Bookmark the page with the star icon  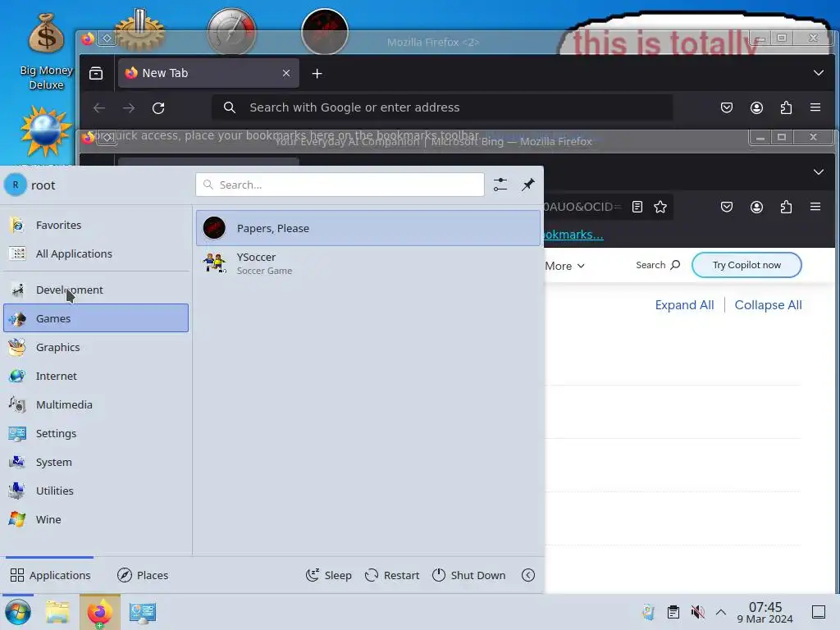(x=660, y=207)
